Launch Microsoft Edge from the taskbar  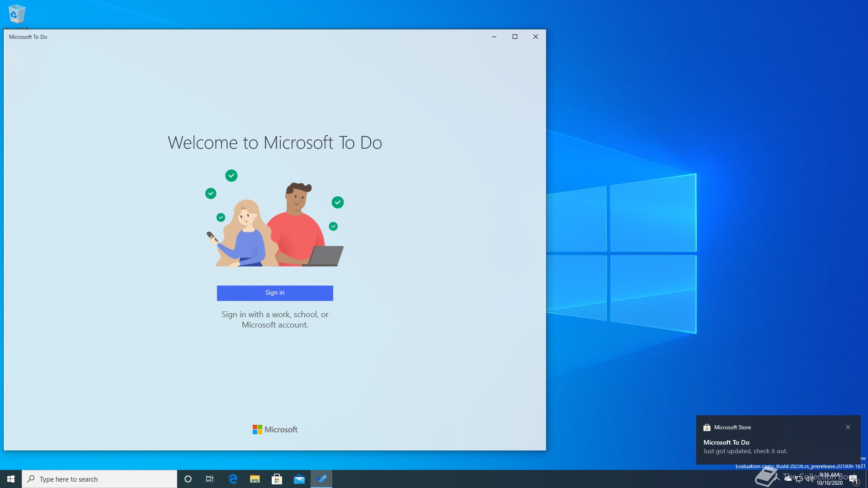coord(233,479)
